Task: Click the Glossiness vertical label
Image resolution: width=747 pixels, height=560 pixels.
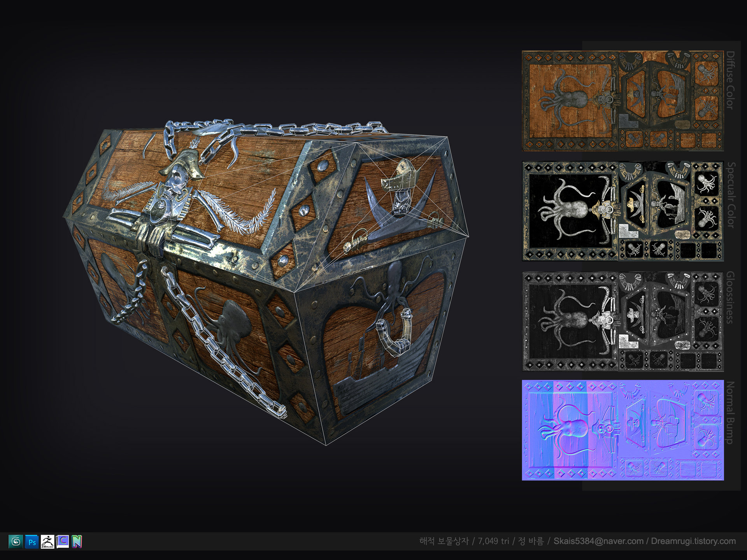Action: [730, 297]
